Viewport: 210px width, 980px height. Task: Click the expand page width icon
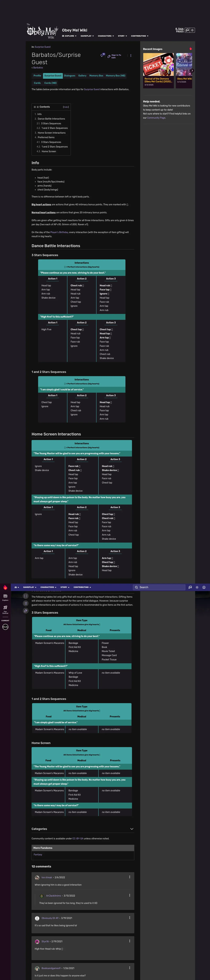click(x=26, y=596)
